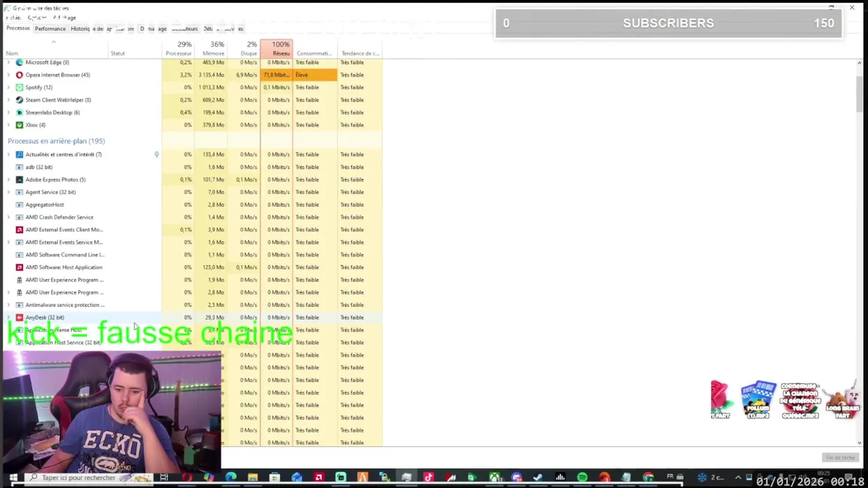Open the Options menu
The image size is (868, 488).
click(37, 18)
